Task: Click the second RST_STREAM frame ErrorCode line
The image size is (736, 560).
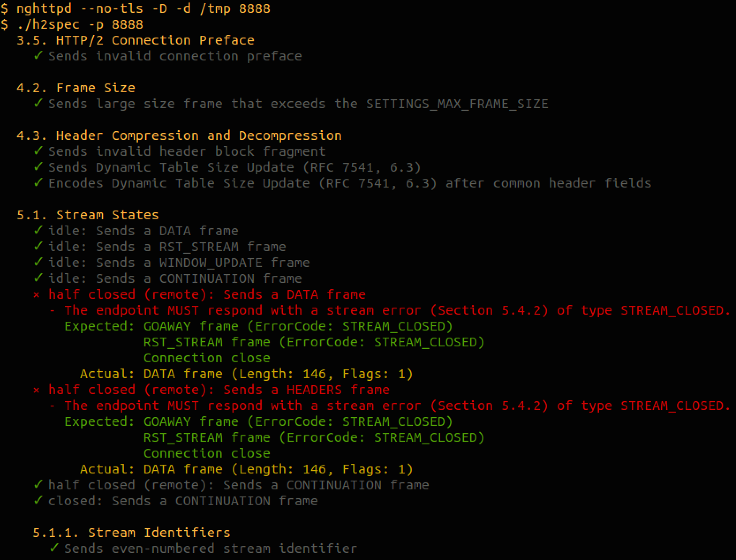Action: [x=314, y=438]
